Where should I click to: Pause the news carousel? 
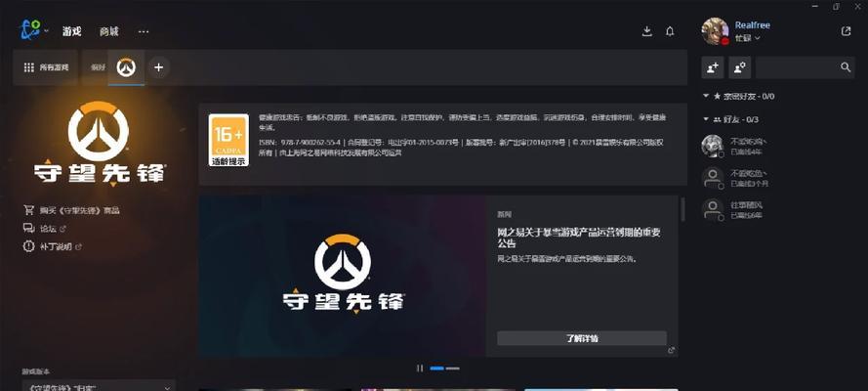[x=420, y=369]
